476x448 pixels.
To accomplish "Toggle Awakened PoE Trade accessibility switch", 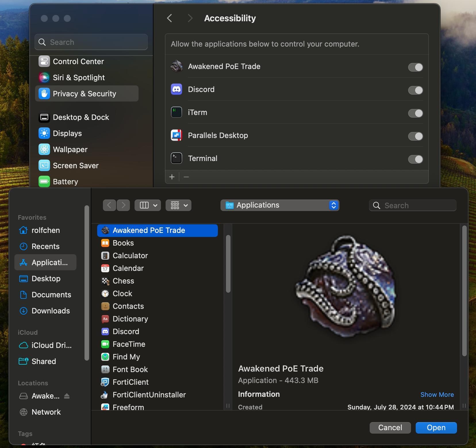I will click(x=415, y=67).
